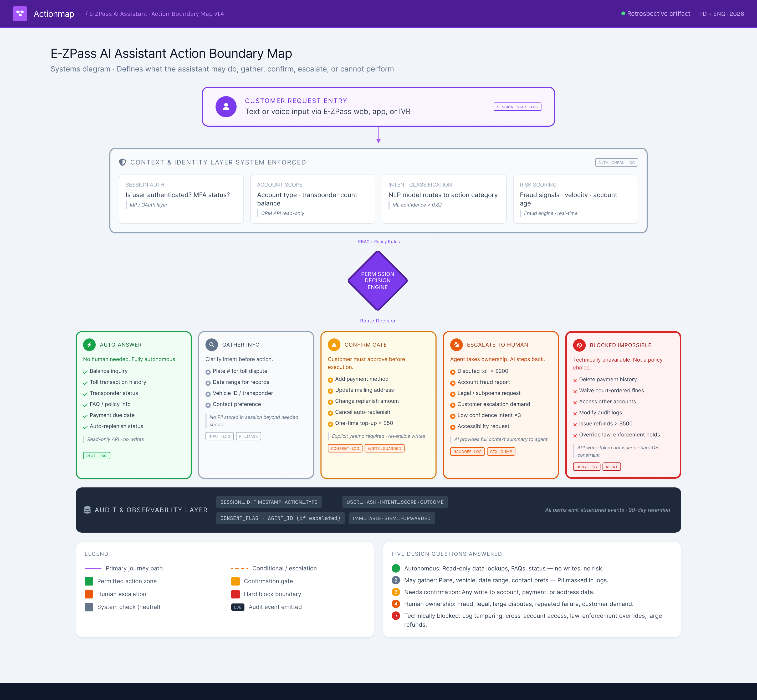The image size is (757, 700).
Task: Click the Actionmap logo icon
Action: tap(20, 14)
